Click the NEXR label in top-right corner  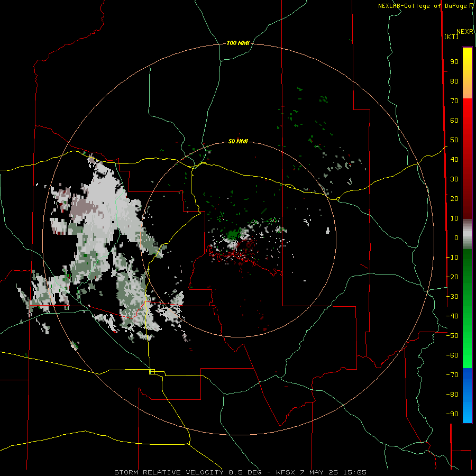tap(465, 32)
